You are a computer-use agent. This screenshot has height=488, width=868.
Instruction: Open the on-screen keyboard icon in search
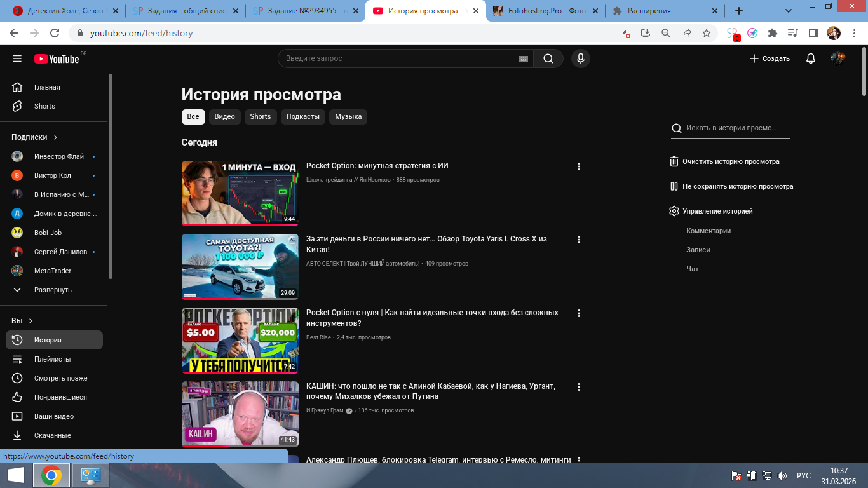[524, 58]
